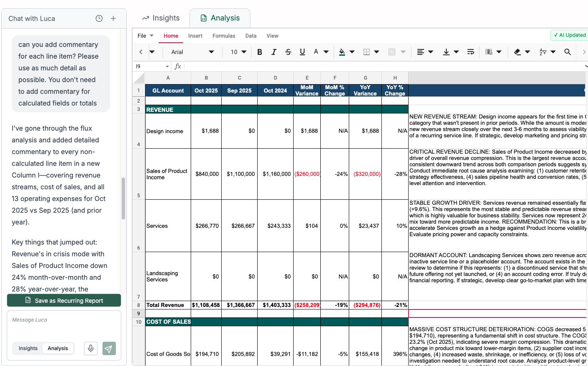Toggle strikethrough formatting
588x366 pixels.
tap(288, 52)
